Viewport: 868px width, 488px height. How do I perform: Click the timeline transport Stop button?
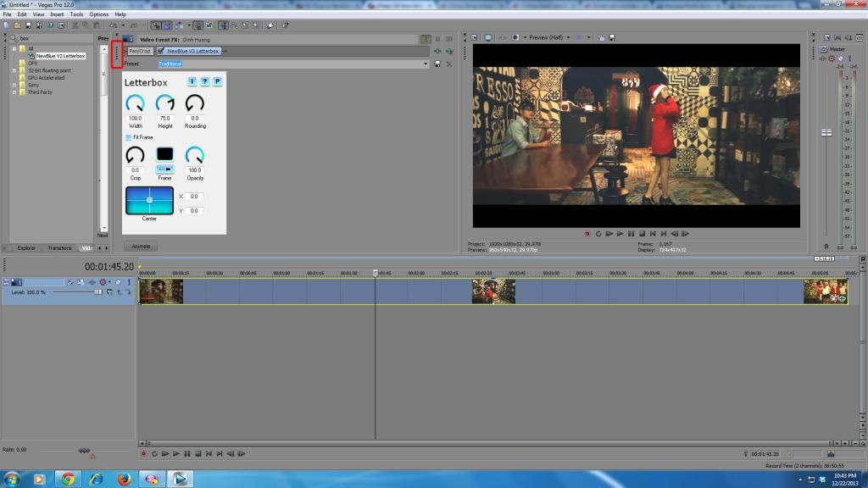198,454
